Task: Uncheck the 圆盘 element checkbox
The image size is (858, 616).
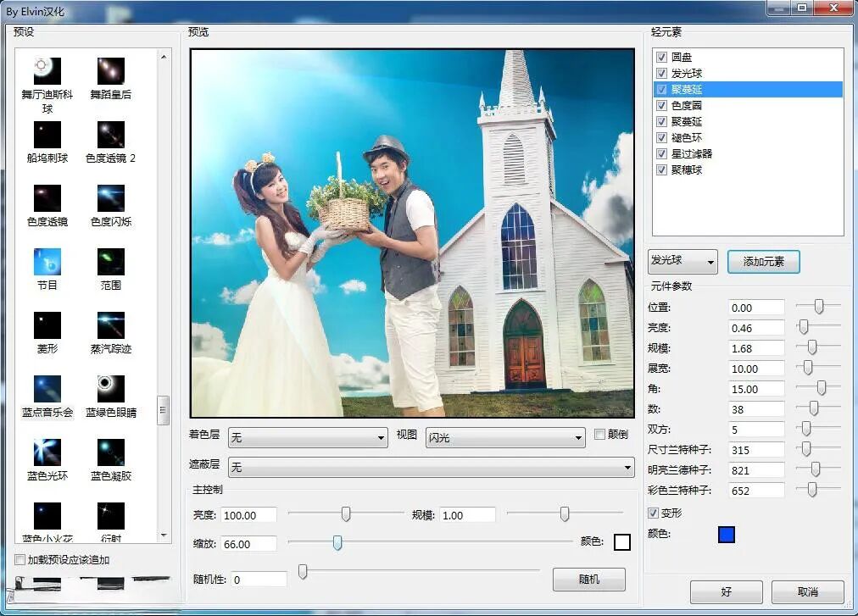Action: point(661,58)
